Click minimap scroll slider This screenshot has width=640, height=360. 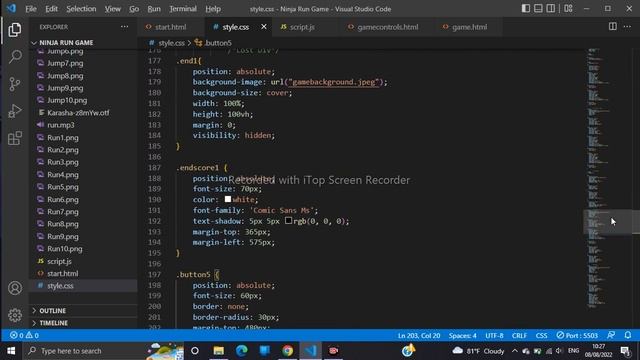[x=608, y=222]
